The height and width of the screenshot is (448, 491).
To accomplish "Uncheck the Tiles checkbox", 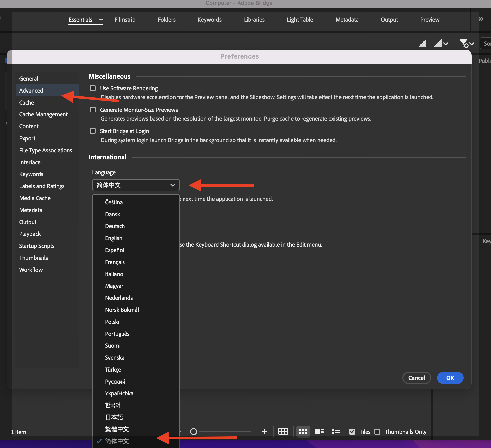I will [x=352, y=432].
